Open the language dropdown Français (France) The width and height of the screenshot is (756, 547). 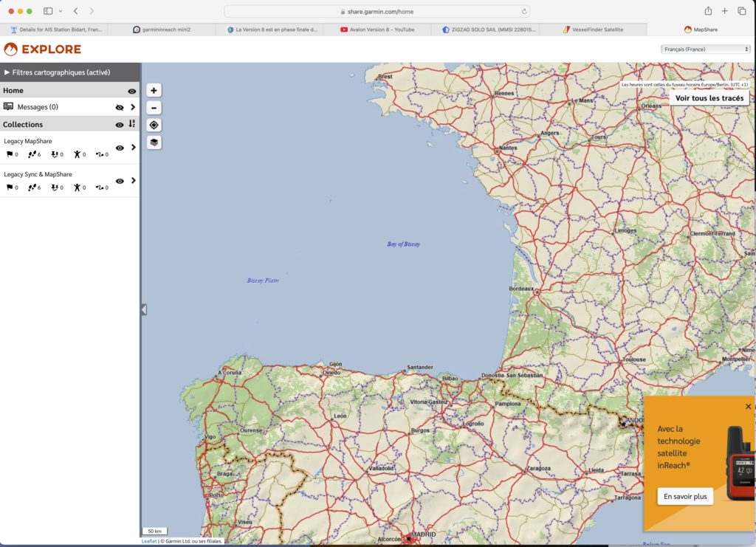pyautogui.click(x=706, y=49)
